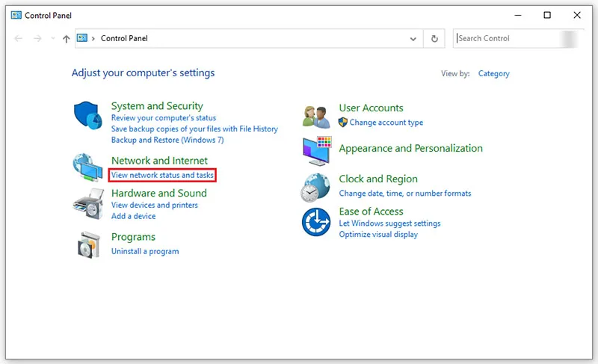The height and width of the screenshot is (364, 598).
Task: Review your computer's status
Action: pos(164,118)
